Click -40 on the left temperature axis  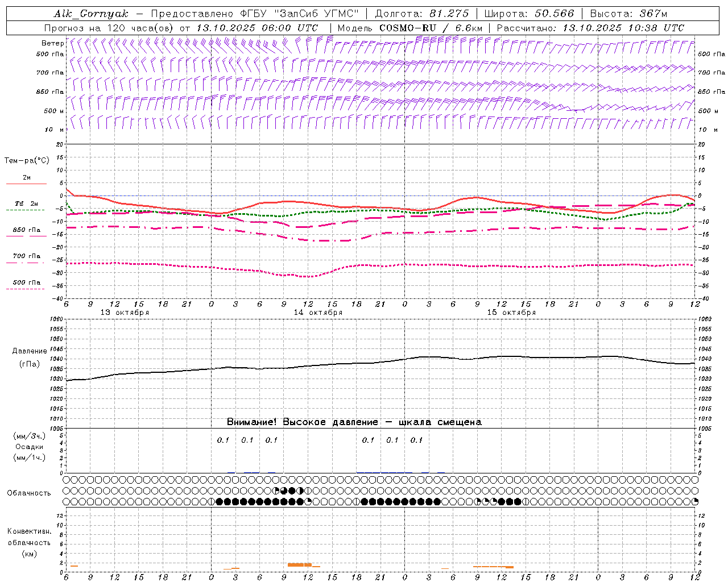(x=58, y=298)
